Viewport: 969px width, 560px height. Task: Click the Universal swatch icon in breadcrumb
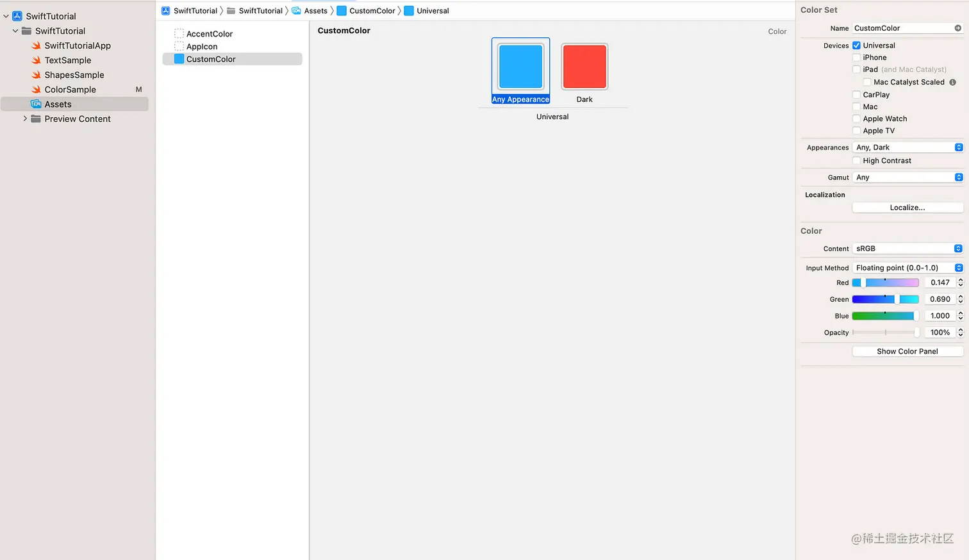(x=409, y=11)
